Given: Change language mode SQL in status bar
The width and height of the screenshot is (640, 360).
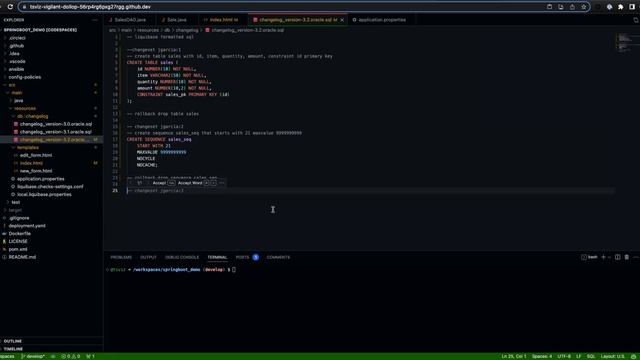Looking at the screenshot, I should tap(591, 356).
